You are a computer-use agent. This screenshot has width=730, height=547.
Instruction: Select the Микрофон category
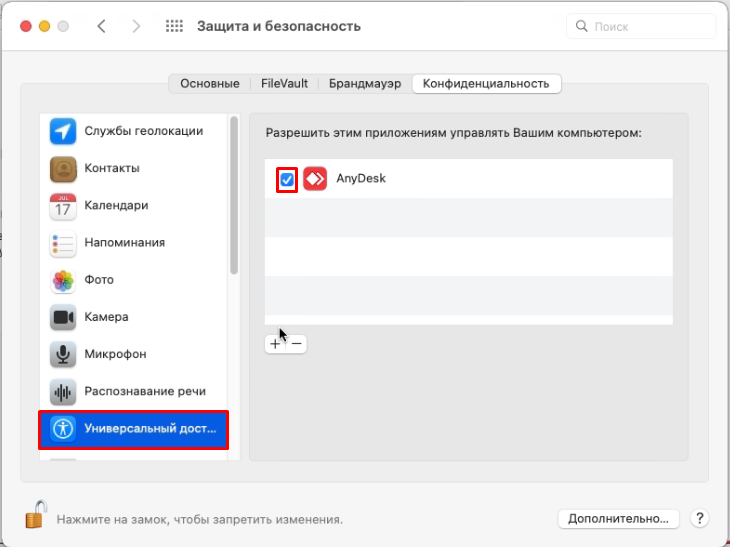[115, 354]
